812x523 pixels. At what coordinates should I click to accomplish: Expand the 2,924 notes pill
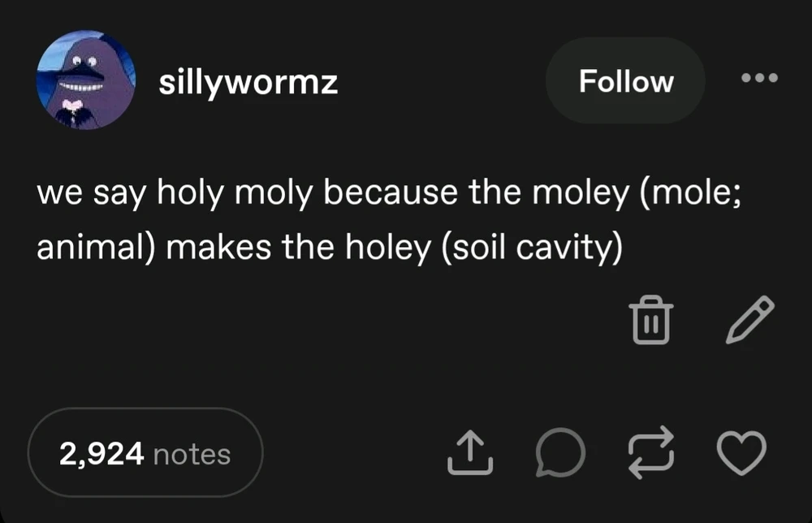(145, 453)
